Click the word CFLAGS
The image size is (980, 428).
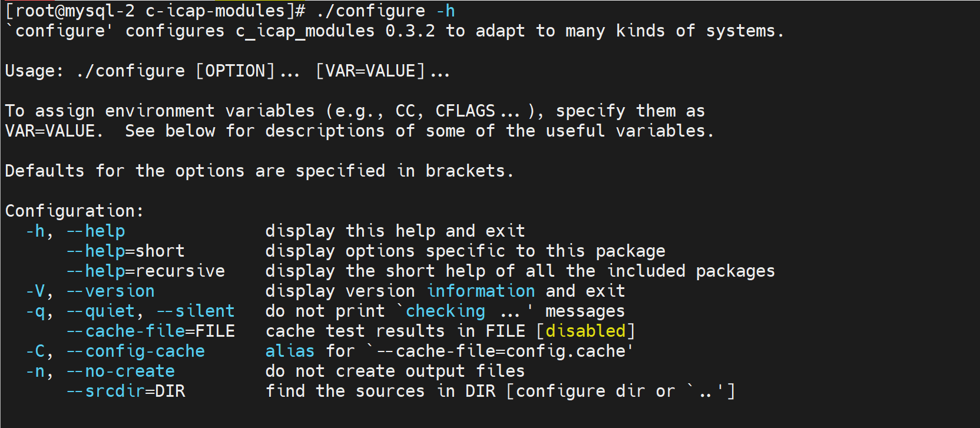coord(465,111)
